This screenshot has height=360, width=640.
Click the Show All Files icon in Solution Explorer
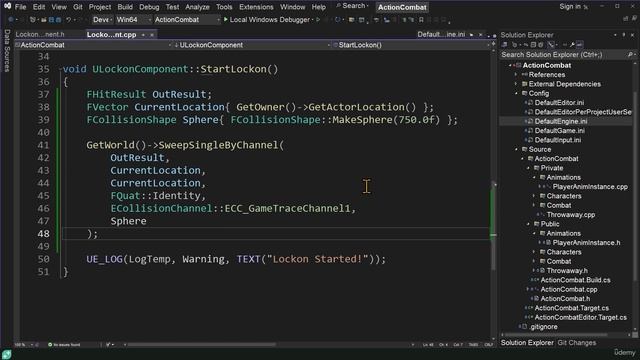pyautogui.click(x=541, y=45)
